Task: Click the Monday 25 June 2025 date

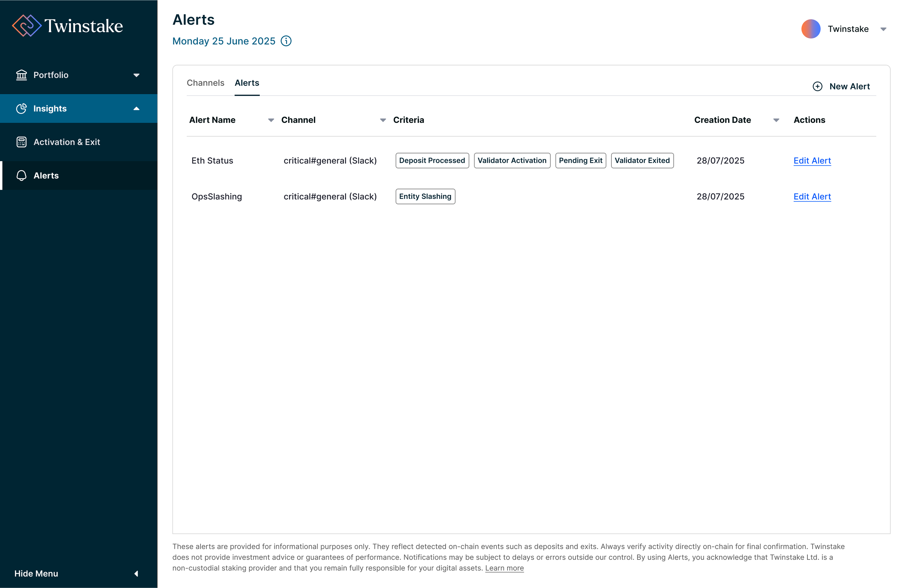Action: coord(224,41)
